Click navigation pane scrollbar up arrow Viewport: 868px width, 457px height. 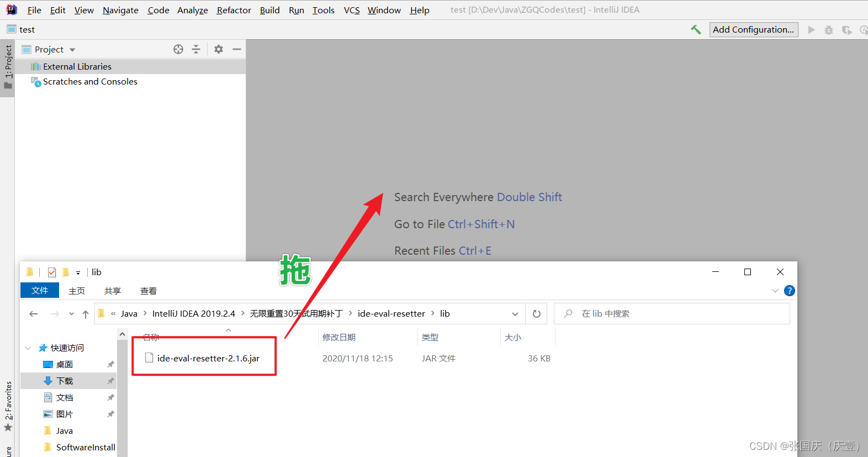(123, 334)
